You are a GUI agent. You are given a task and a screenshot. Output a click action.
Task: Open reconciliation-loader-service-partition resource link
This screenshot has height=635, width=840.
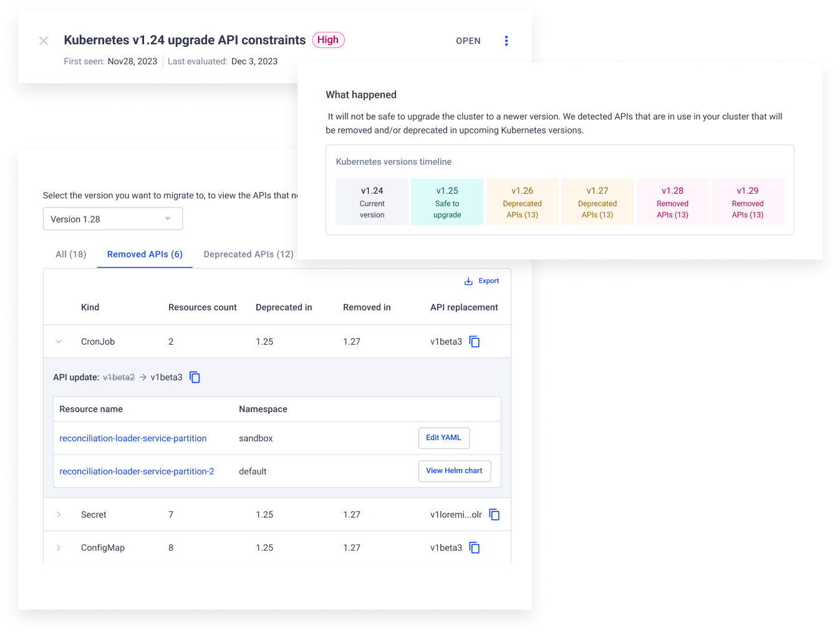click(x=133, y=438)
